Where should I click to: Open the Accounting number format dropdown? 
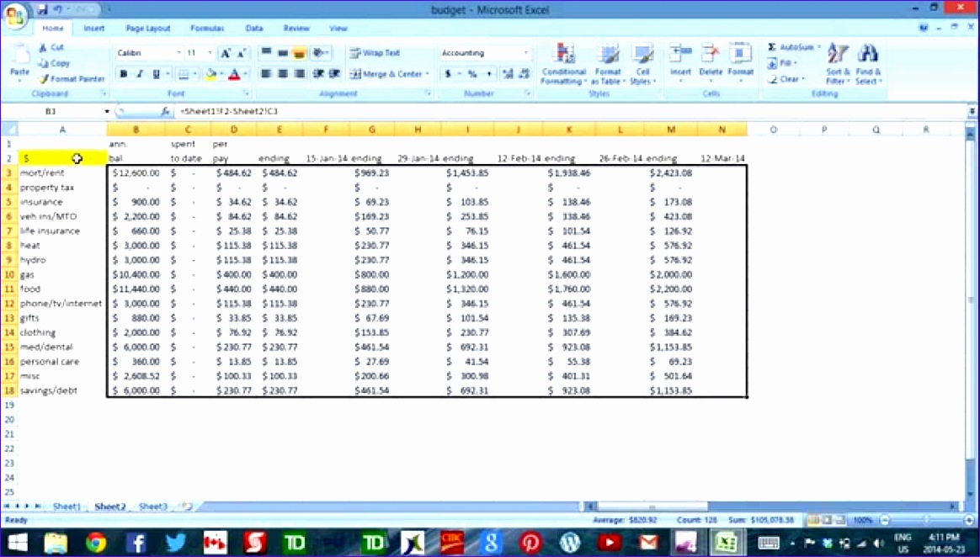[526, 53]
